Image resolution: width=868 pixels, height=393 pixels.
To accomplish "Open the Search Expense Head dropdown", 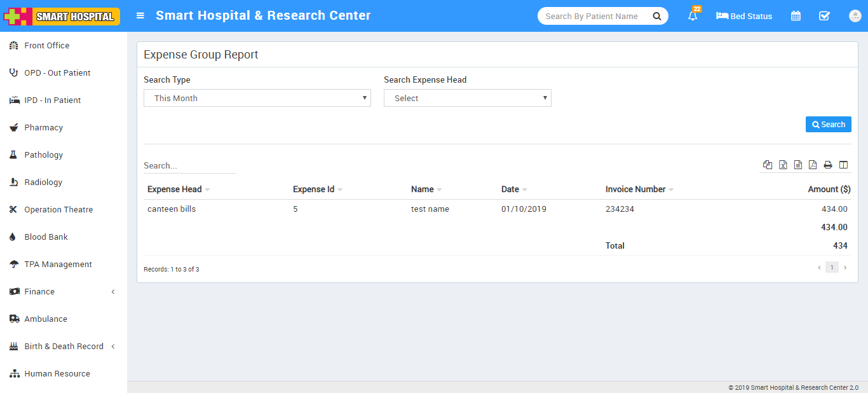I will point(468,98).
